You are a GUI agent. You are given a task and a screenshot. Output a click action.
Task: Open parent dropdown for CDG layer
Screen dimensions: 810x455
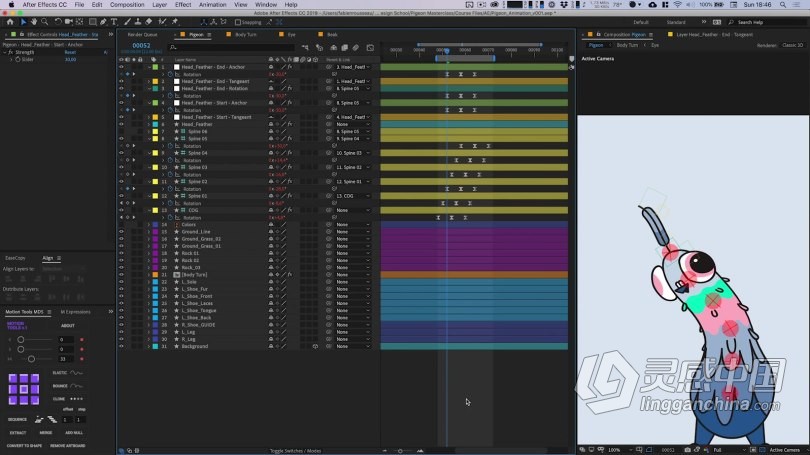(x=353, y=210)
